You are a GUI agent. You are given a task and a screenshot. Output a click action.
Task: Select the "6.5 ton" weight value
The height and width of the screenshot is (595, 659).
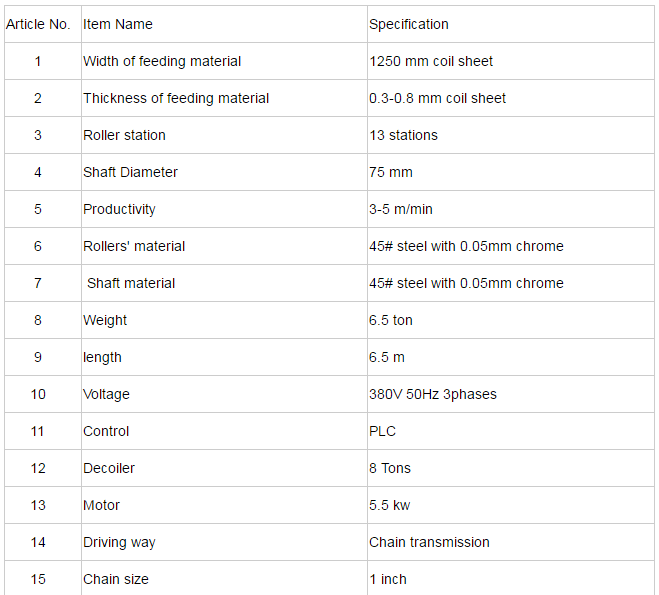(x=391, y=320)
